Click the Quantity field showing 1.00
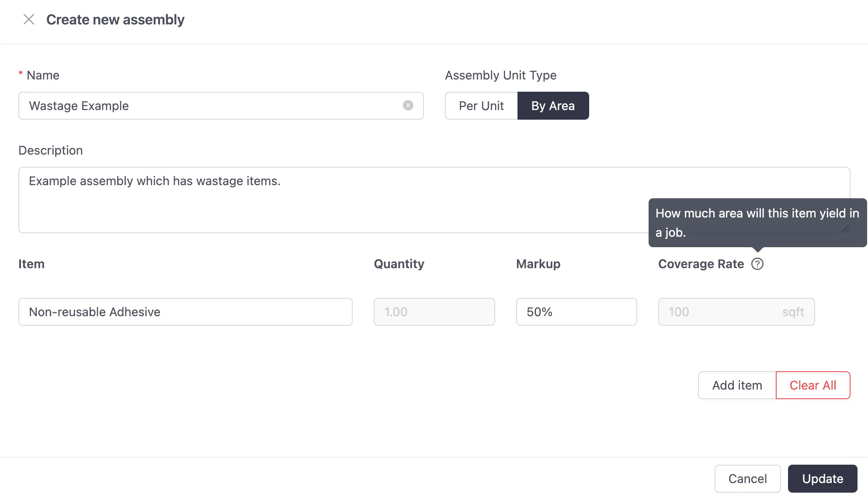 [x=434, y=312]
